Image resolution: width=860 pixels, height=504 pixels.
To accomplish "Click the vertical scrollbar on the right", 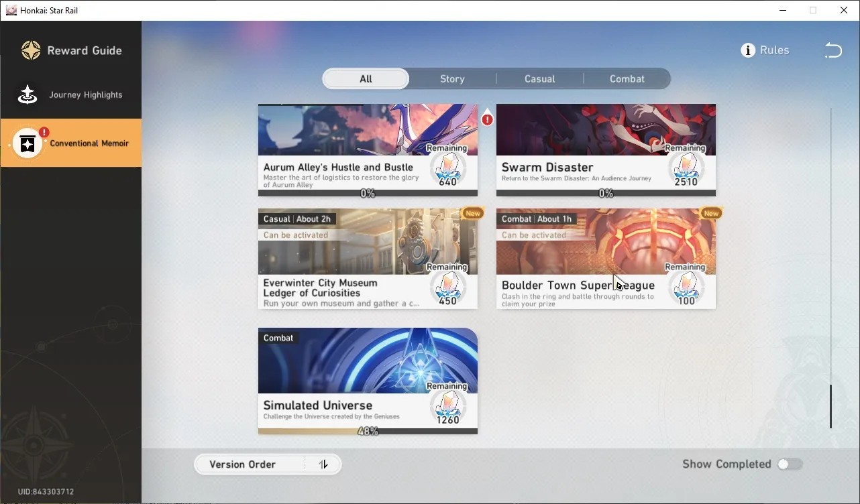I will point(830,268).
